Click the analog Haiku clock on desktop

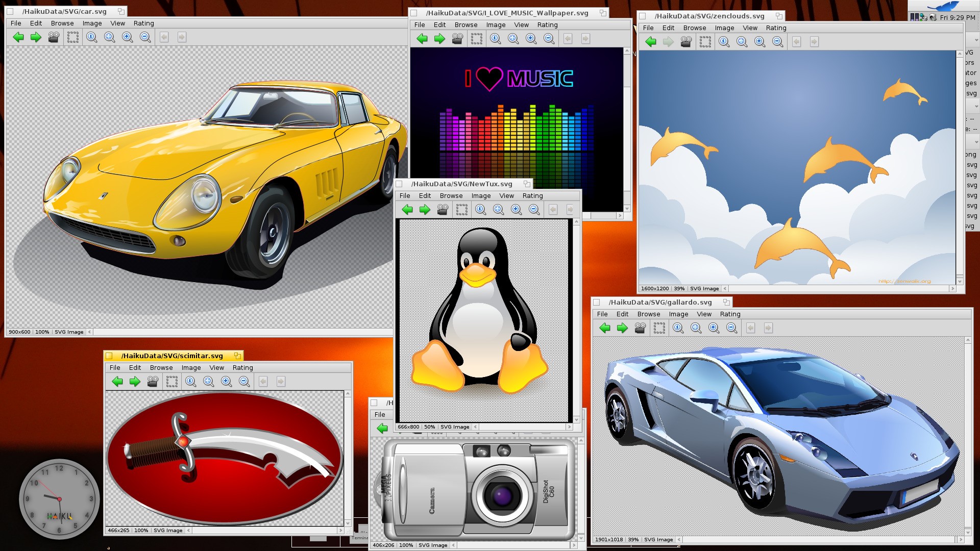point(59,499)
